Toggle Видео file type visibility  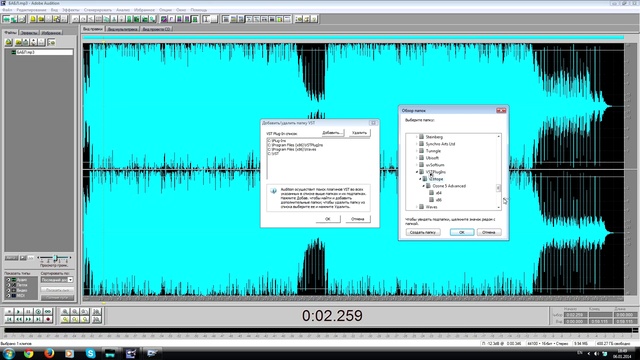coord(8,290)
